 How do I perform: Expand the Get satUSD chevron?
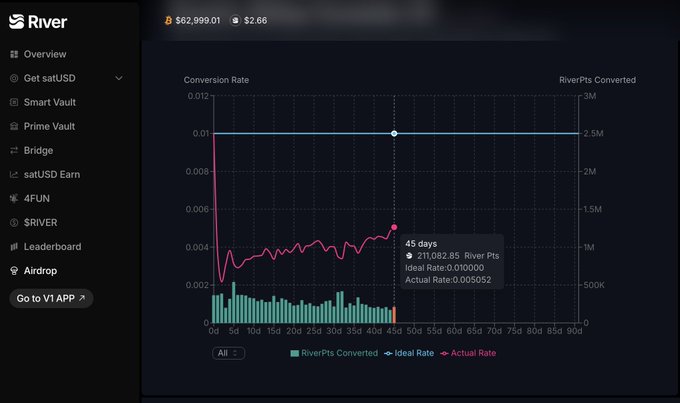coord(118,78)
